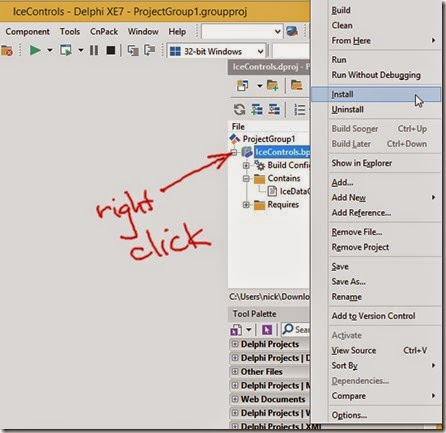Screen dimensions: 446x433
Task: Open the Tools menu
Action: [70, 32]
